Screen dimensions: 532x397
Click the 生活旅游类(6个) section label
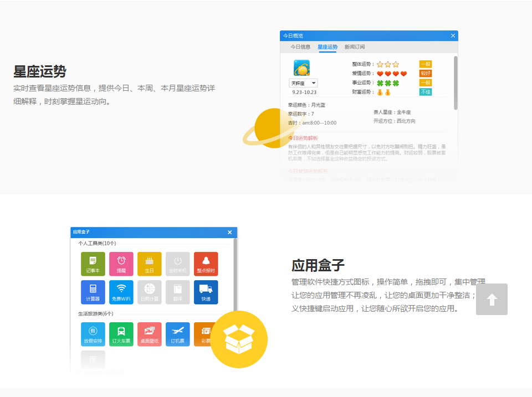tap(96, 313)
